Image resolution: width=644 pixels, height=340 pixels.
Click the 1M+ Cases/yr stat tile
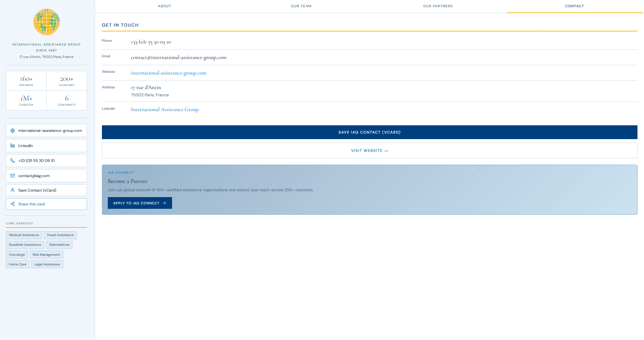[x=26, y=100]
